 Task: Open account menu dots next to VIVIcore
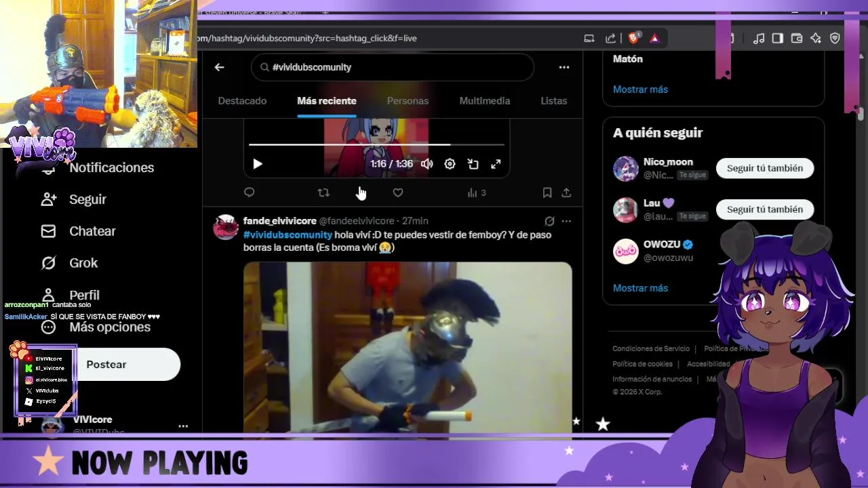coord(183,426)
